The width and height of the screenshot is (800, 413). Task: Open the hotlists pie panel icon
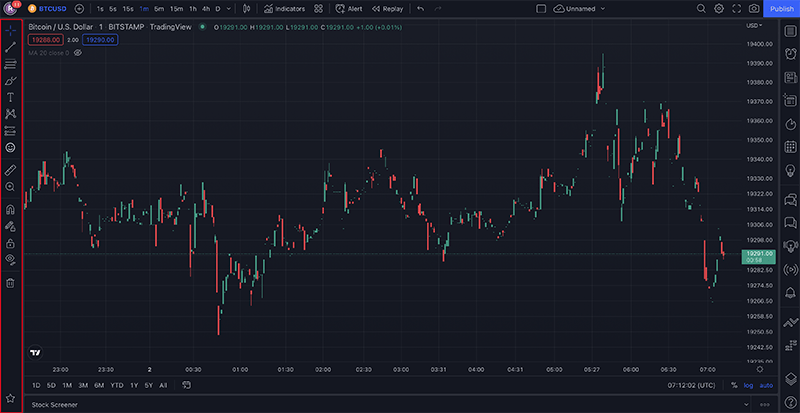791,124
